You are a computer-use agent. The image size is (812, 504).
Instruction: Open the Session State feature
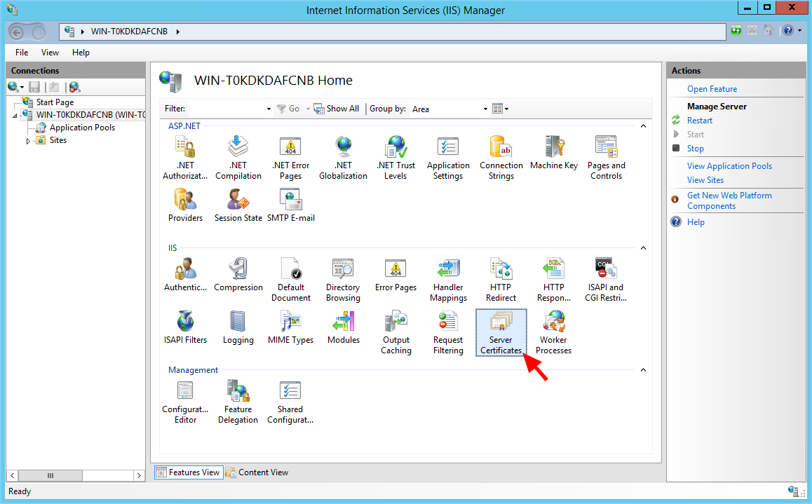[238, 205]
